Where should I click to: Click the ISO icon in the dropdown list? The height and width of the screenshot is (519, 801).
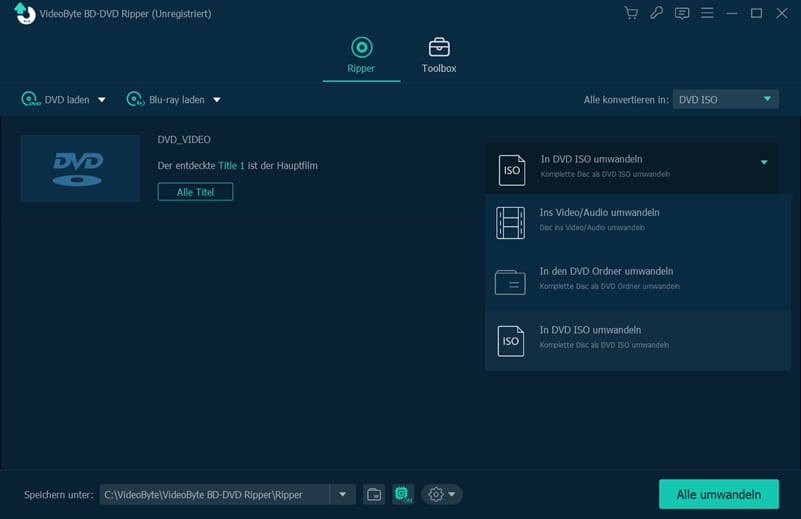(x=510, y=341)
